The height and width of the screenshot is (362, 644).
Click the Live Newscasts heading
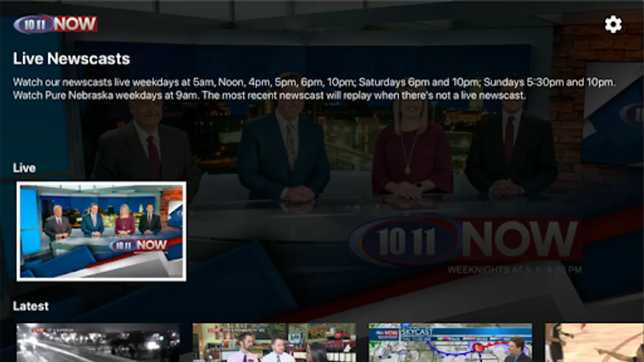tap(71, 59)
